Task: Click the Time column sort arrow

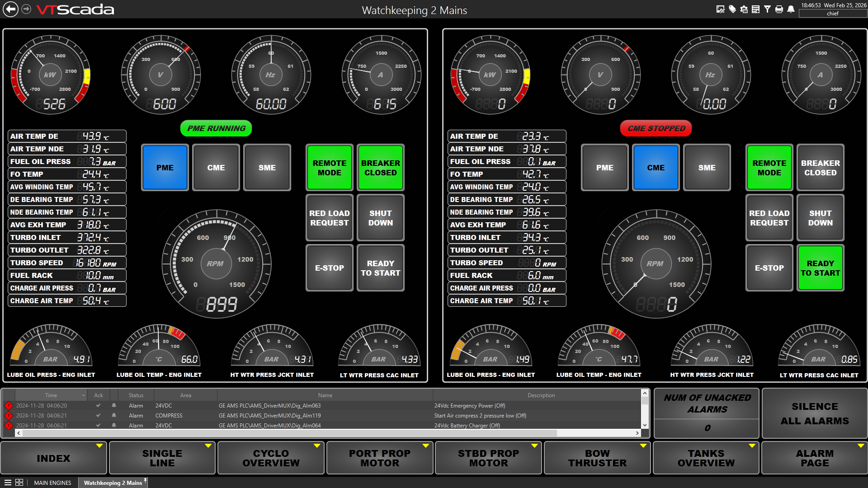Action: (x=84, y=395)
